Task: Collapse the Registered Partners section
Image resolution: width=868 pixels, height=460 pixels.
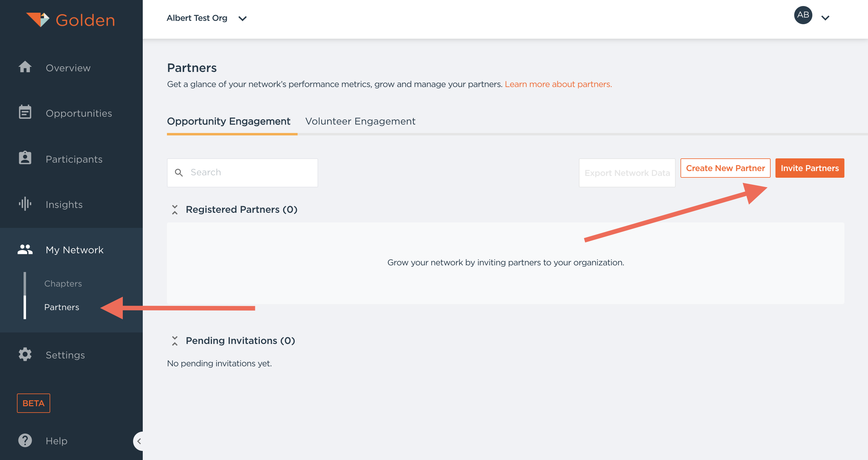Action: tap(175, 209)
